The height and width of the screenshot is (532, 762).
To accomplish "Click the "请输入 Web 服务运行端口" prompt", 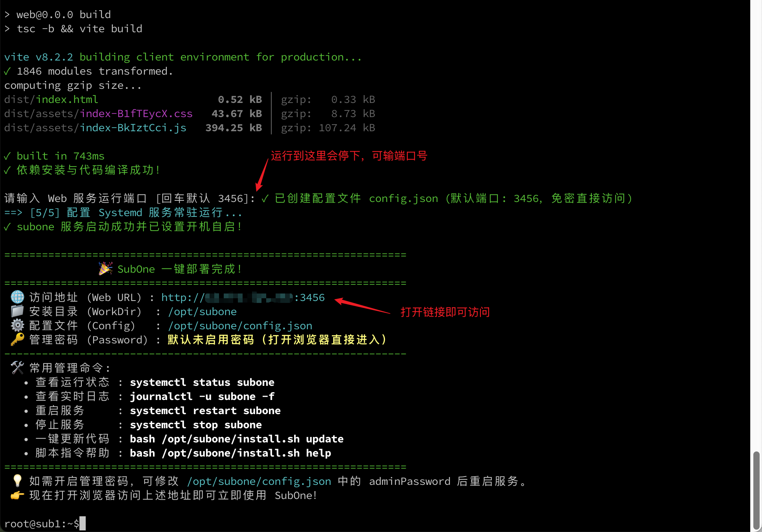I will point(130,198).
